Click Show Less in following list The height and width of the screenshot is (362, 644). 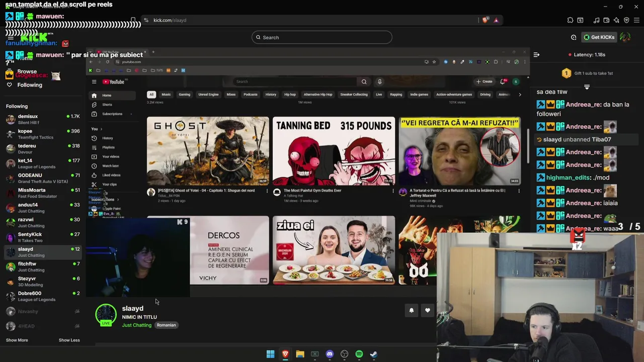tap(69, 340)
